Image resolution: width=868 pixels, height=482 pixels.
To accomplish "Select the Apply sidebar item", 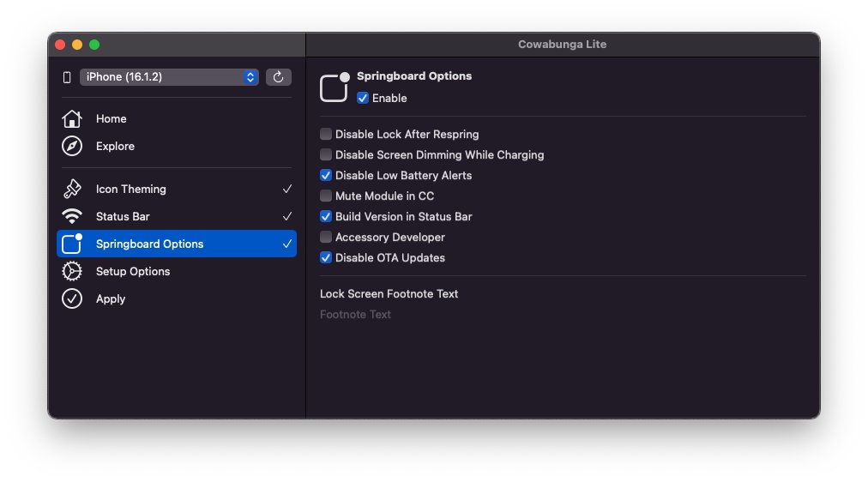I will pos(177,298).
